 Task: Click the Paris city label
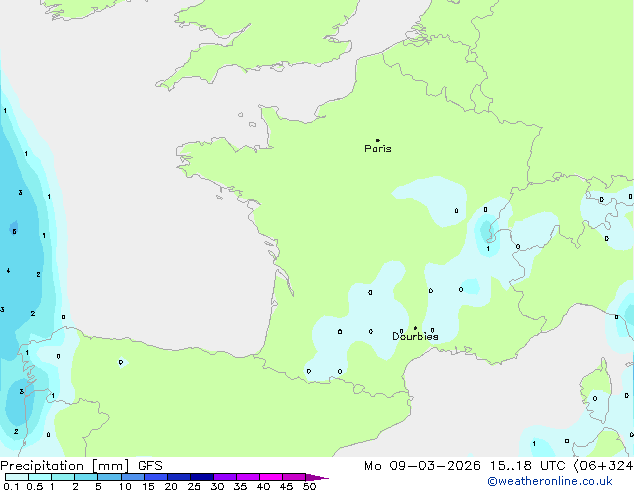(378, 149)
